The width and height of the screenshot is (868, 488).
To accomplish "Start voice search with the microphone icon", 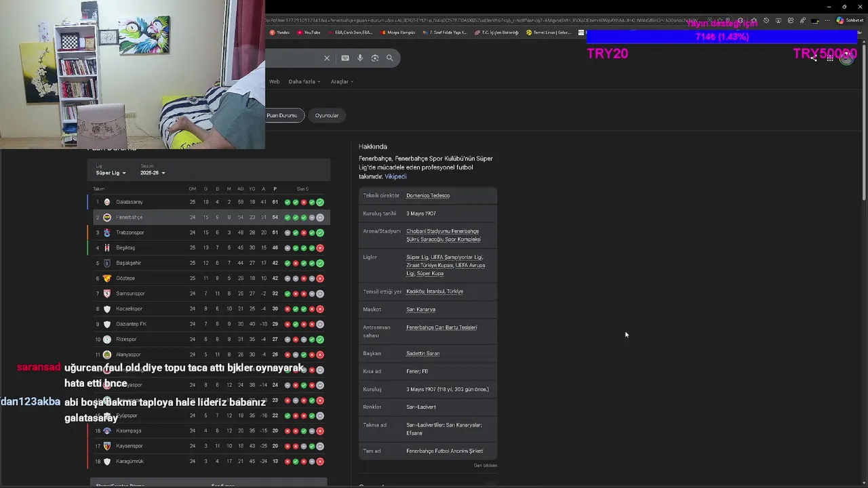I will (x=360, y=58).
